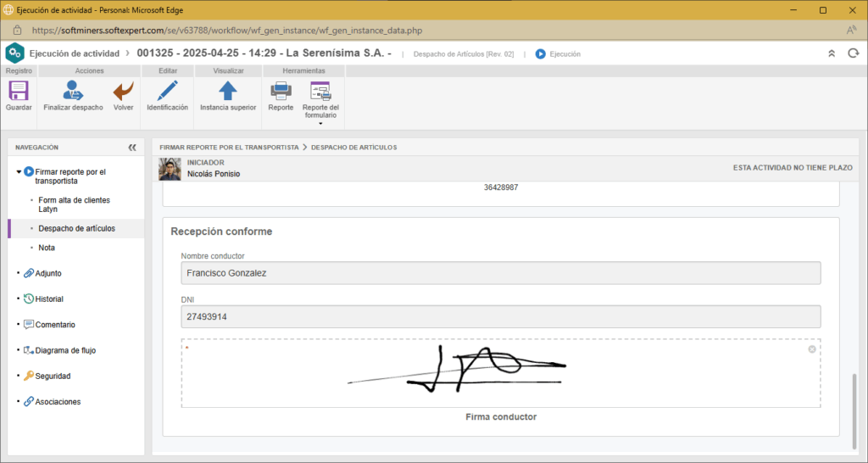Open the Historial section

pyautogui.click(x=49, y=298)
